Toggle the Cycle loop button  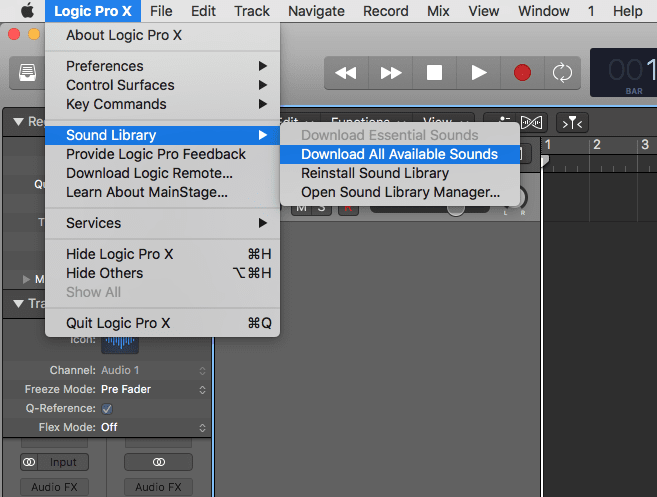[562, 72]
